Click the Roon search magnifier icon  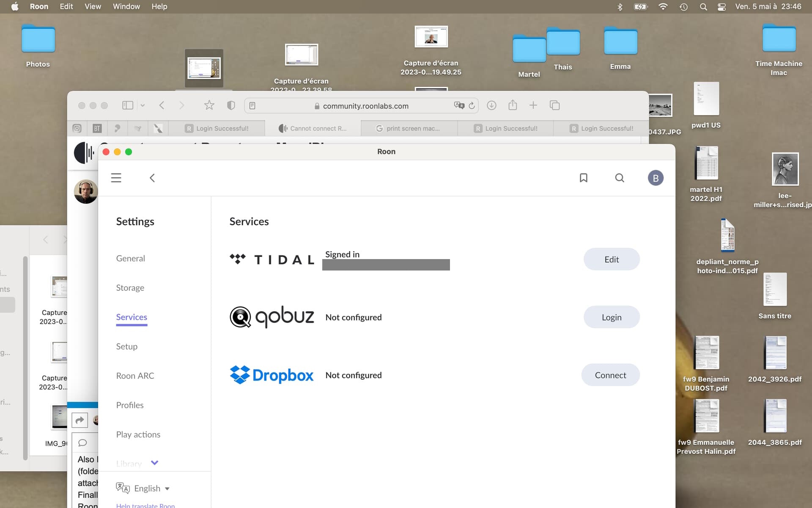point(619,178)
